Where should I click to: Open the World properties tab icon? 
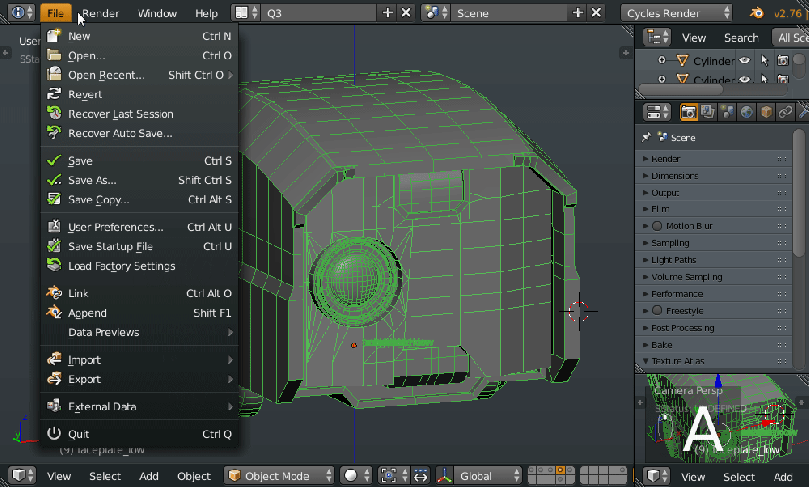pyautogui.click(x=746, y=112)
